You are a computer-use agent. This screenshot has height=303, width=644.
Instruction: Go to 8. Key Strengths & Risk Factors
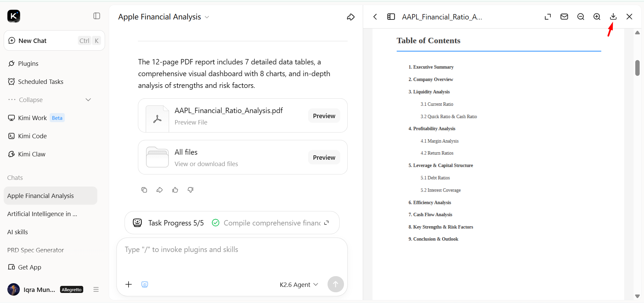(441, 227)
